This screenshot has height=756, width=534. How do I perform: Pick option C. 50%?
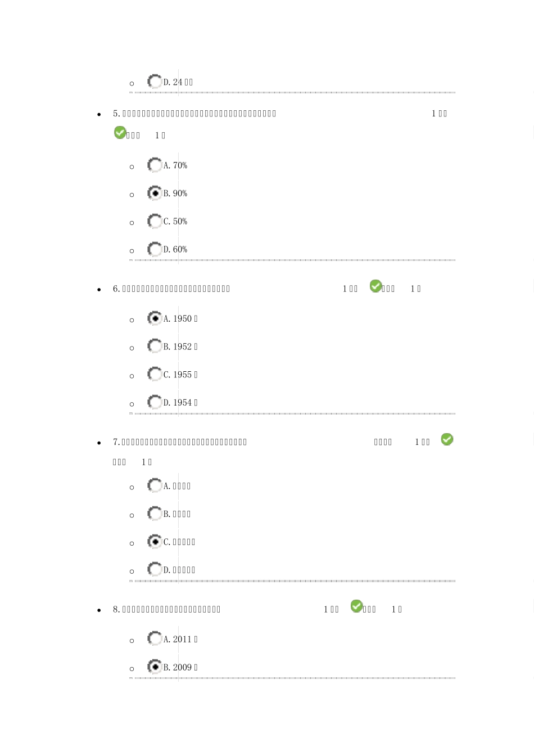click(x=155, y=222)
